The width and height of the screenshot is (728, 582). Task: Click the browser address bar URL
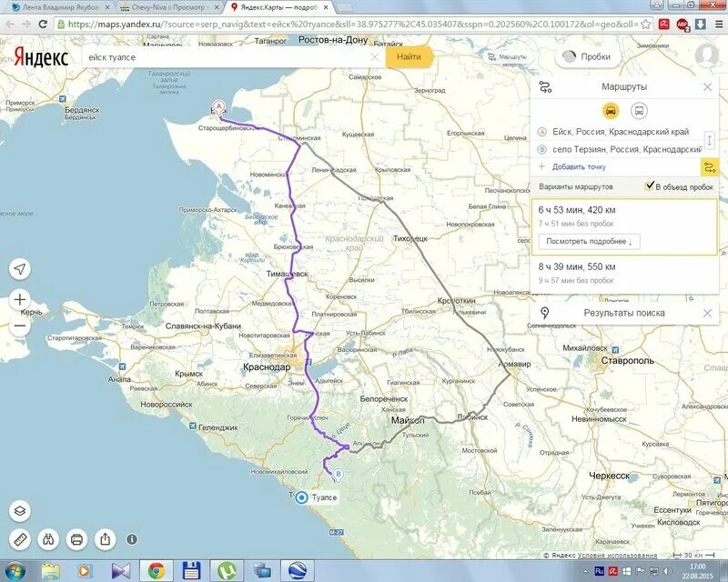(353, 25)
